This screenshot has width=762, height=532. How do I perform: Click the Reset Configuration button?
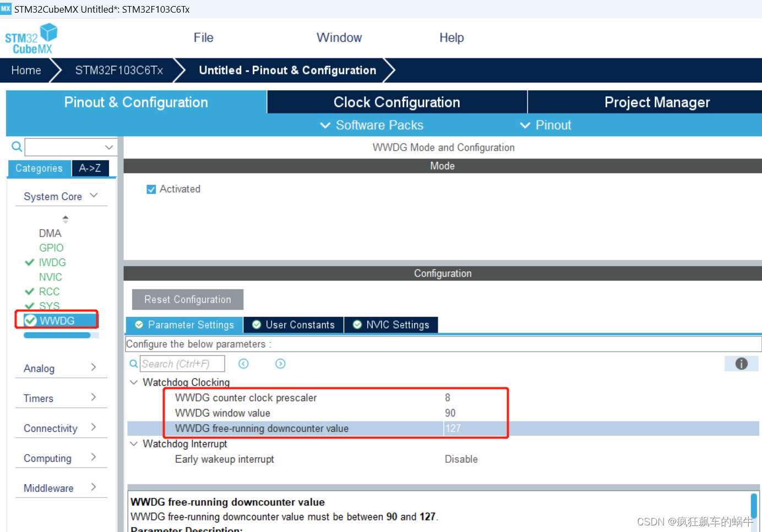coord(188,299)
